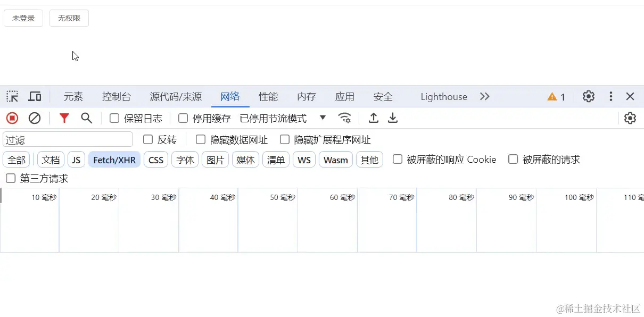Expand the hidden tabs chevron
The height and width of the screenshot is (317, 644).
coord(484,96)
